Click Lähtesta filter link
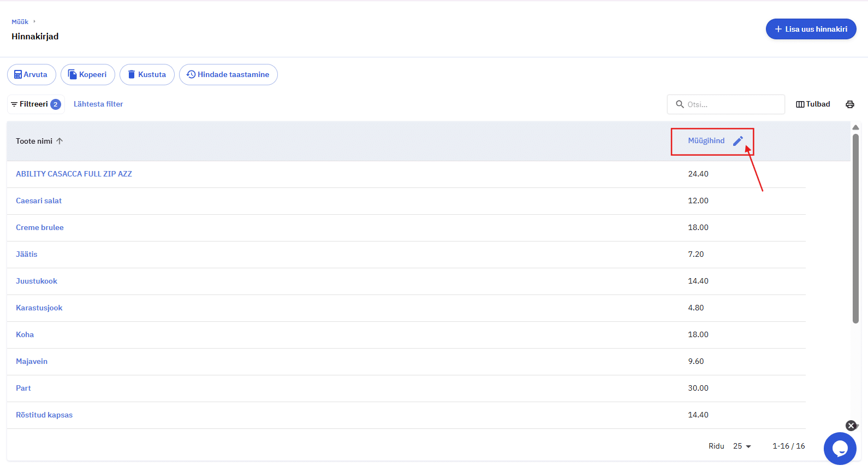Screen dimensions: 868x471 (x=98, y=104)
